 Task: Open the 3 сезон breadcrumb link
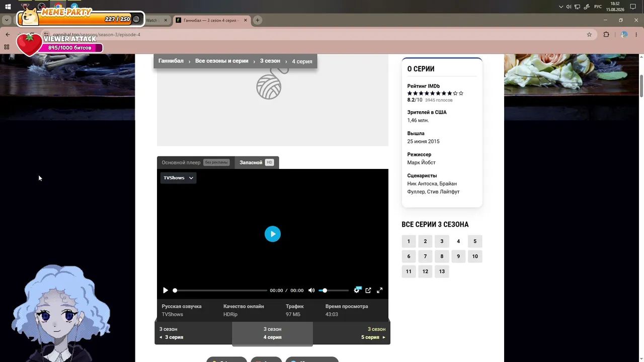click(270, 61)
